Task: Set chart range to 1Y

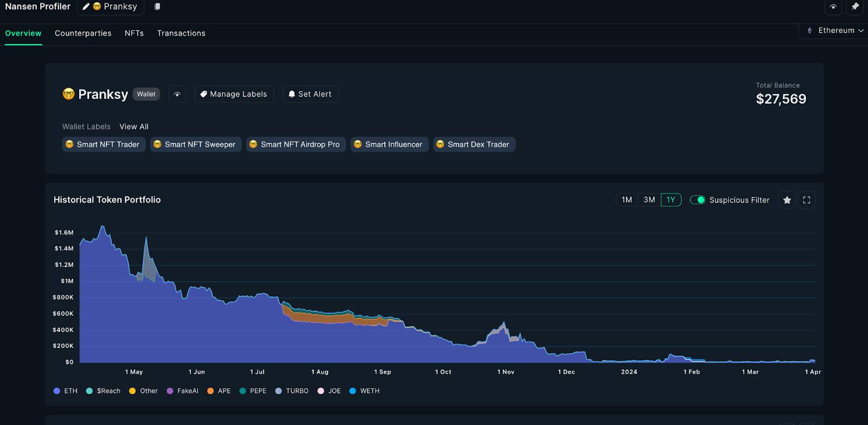Action: tap(671, 200)
